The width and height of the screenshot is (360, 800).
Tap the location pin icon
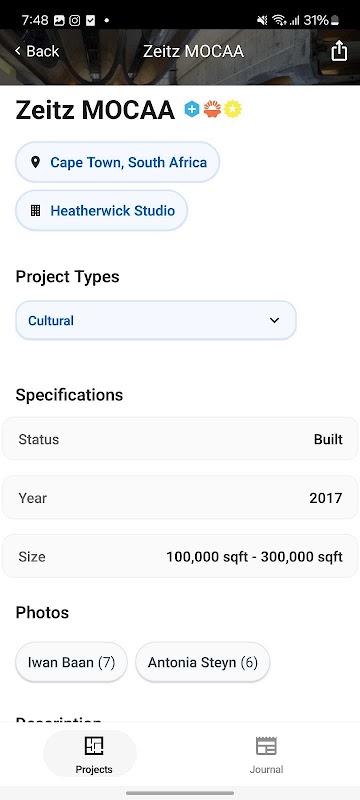pyautogui.click(x=35, y=162)
